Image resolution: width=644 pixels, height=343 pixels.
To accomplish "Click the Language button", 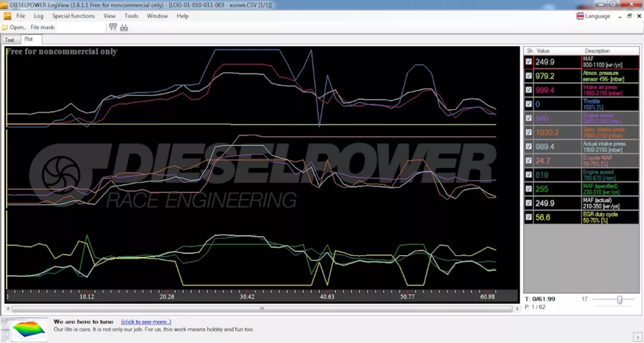I will [x=593, y=16].
